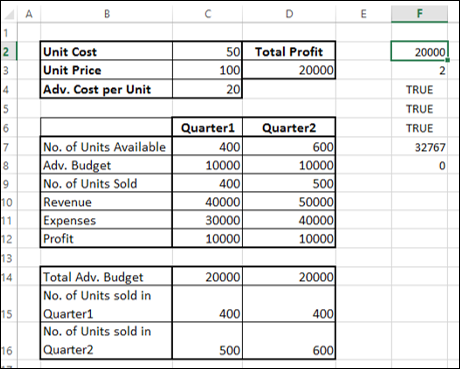Click cell C14 with 20000
The image size is (460, 369).
207,277
